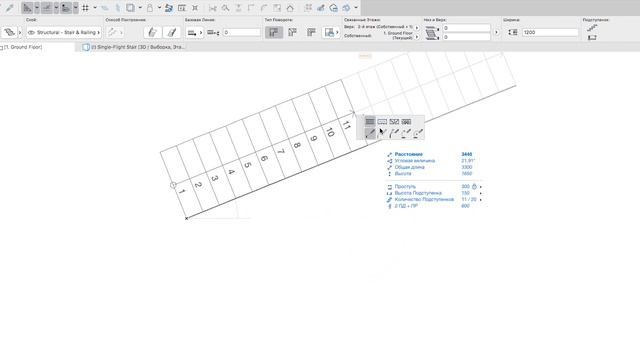Click the Общая длина value 3300
This screenshot has height=360, width=640.
pyautogui.click(x=467, y=167)
